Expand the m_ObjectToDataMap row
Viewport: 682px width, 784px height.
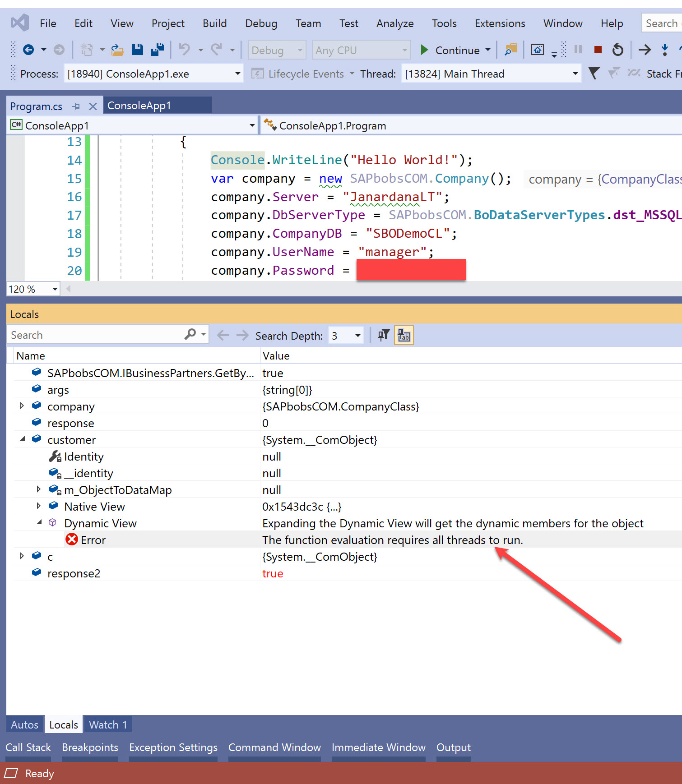tap(38, 489)
